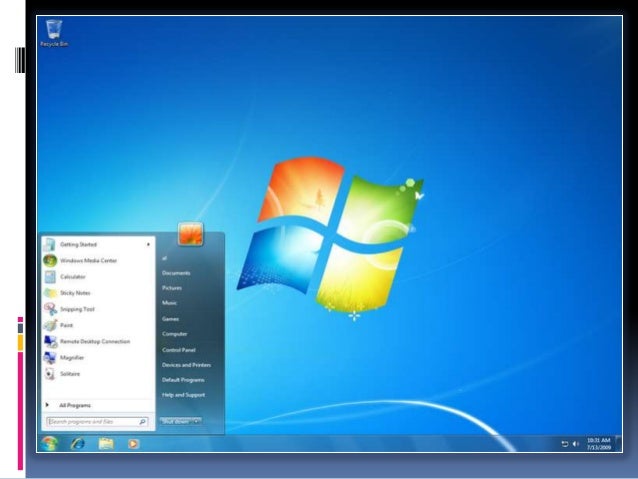The height and width of the screenshot is (479, 638).
Task: Click the Action Center tray icon
Action: [564, 444]
